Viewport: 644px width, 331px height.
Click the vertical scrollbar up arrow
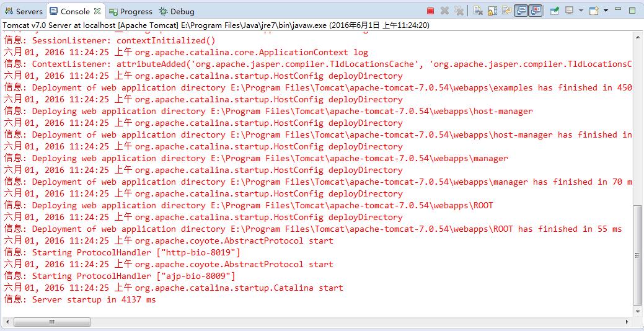[x=637, y=38]
